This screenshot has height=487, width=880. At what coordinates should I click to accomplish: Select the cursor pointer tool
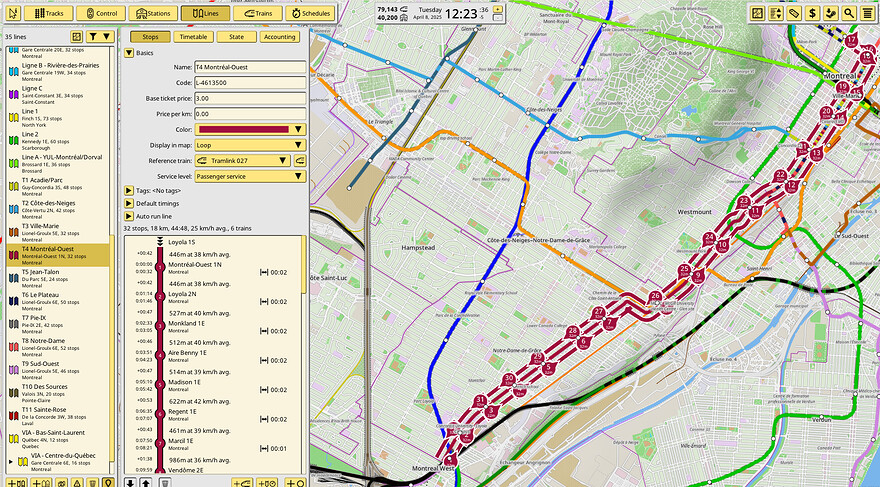point(13,13)
